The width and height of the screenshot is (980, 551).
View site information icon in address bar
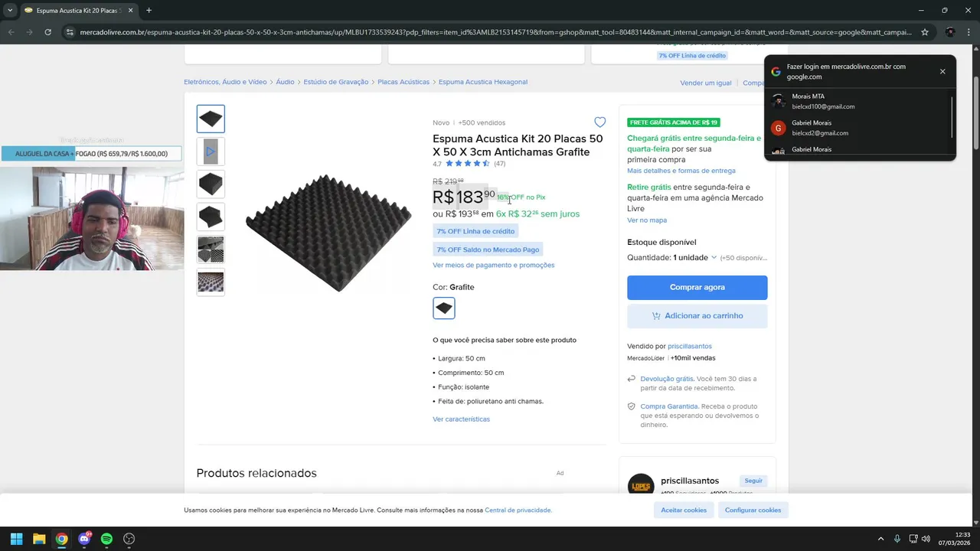[x=70, y=32]
